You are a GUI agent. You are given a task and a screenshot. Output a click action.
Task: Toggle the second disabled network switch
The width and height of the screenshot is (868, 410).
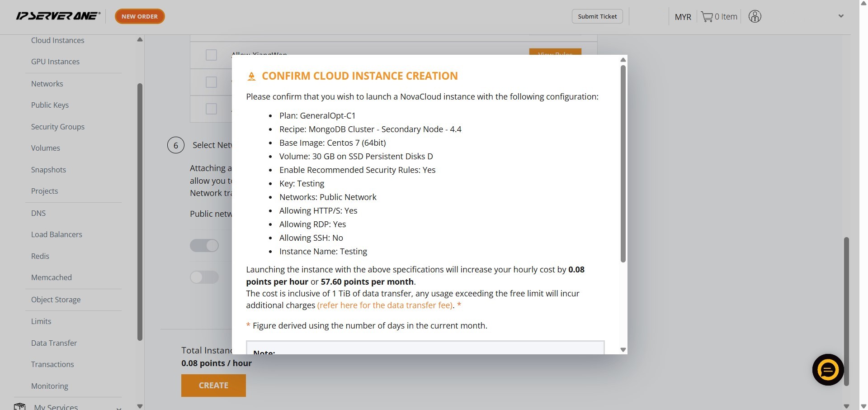[x=204, y=277]
